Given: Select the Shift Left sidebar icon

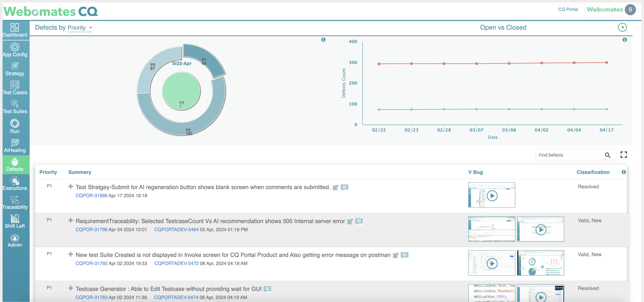Looking at the screenshot, I should click(15, 221).
